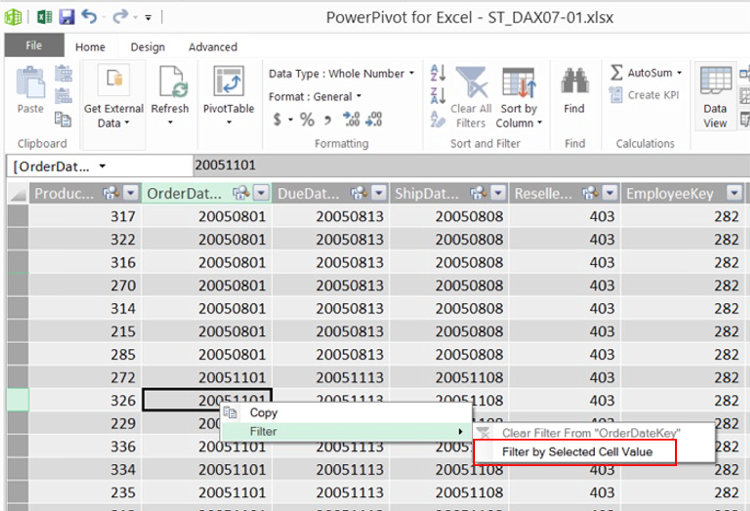This screenshot has width=750, height=511.
Task: Expand the AutoSum dropdown arrow
Action: click(x=680, y=73)
